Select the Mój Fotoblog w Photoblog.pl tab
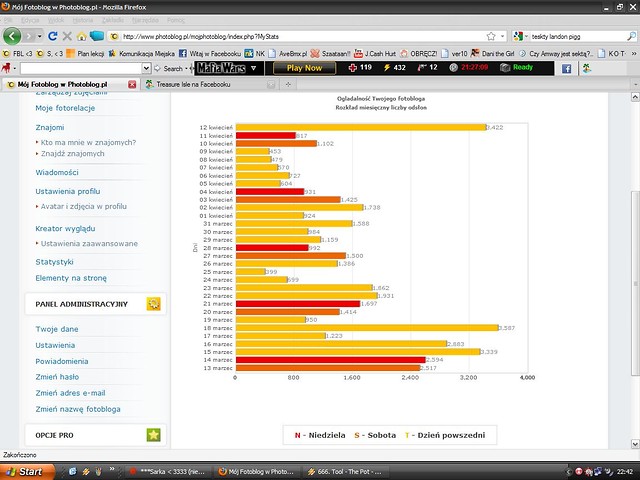Image resolution: width=640 pixels, height=480 pixels. pos(69,84)
